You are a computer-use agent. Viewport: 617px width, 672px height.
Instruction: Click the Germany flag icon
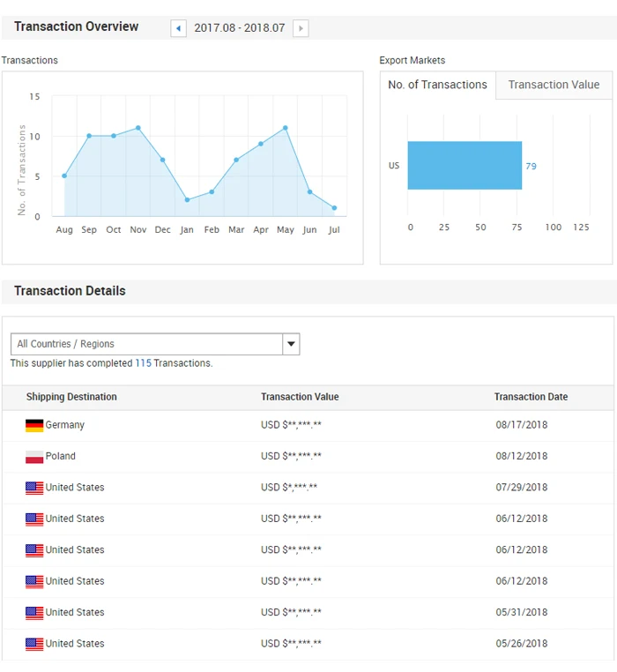[x=34, y=425]
